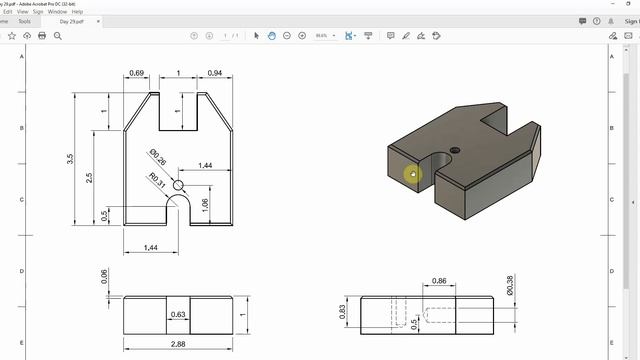Choose the Selection arrow tool

point(256,36)
